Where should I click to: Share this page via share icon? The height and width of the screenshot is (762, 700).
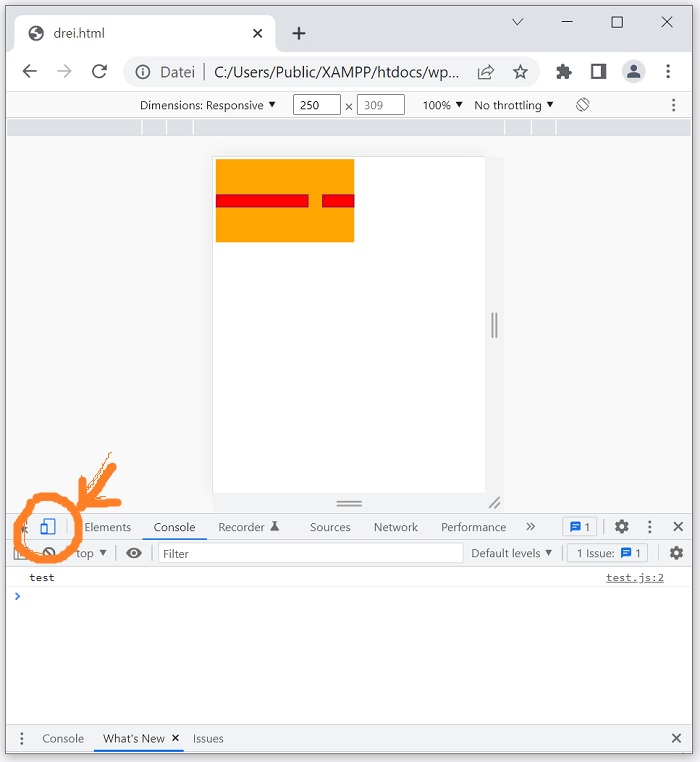(x=486, y=72)
